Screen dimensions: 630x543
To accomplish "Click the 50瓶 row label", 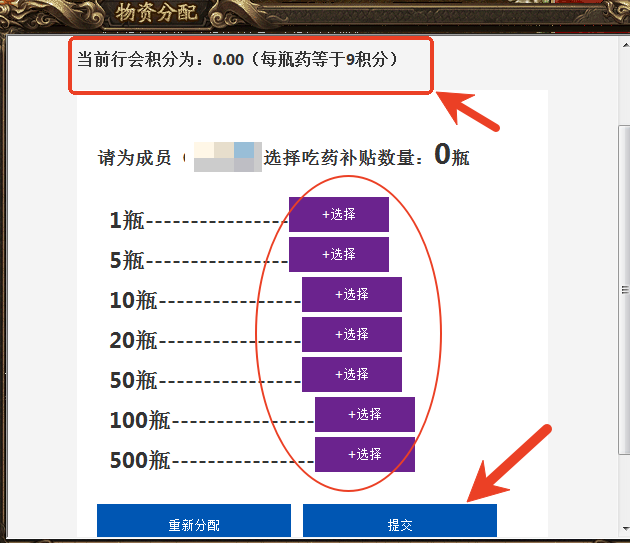I will (x=133, y=380).
